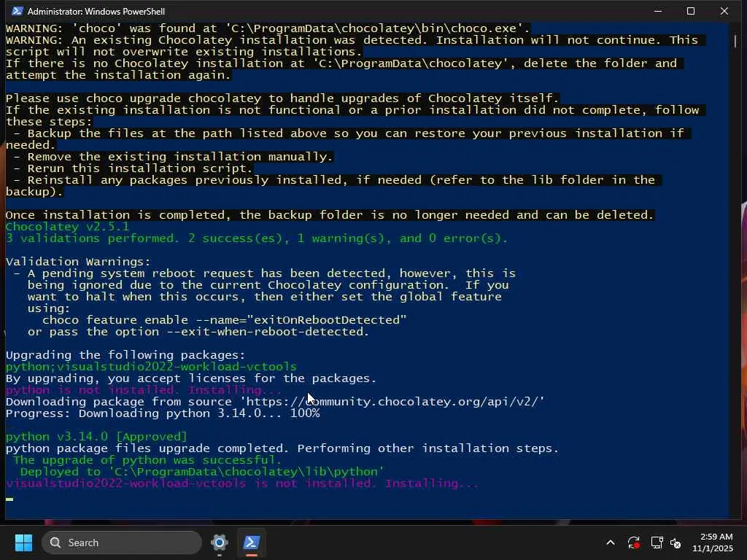Click the community.chocolatey.org source URL

point(393,402)
